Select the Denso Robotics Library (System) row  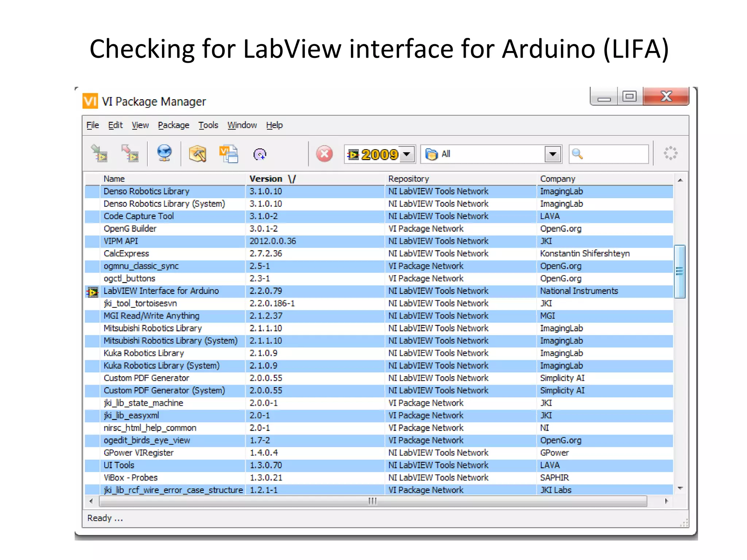(x=379, y=204)
